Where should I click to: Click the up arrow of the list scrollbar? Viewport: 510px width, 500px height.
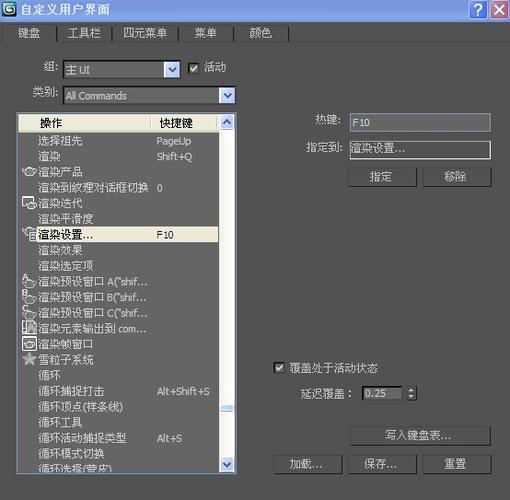click(227, 122)
